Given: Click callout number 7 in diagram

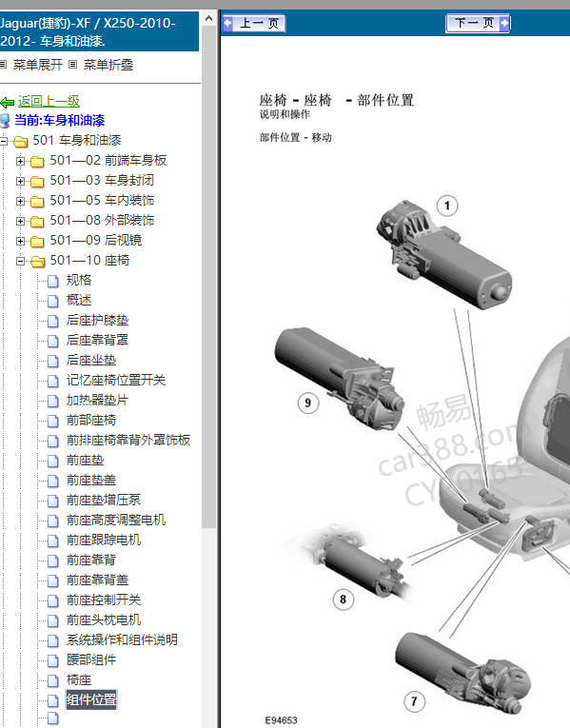Looking at the screenshot, I should tap(414, 701).
